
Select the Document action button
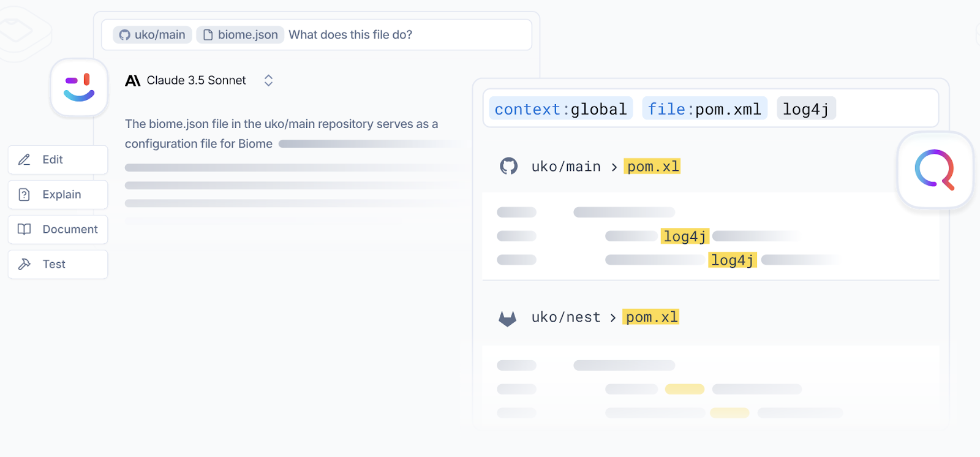(x=58, y=230)
